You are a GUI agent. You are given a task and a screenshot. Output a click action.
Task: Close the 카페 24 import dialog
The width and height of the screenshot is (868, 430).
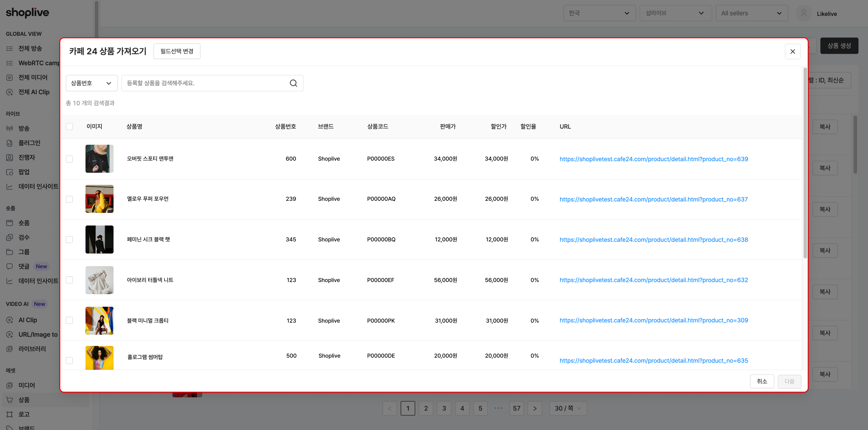pos(793,52)
